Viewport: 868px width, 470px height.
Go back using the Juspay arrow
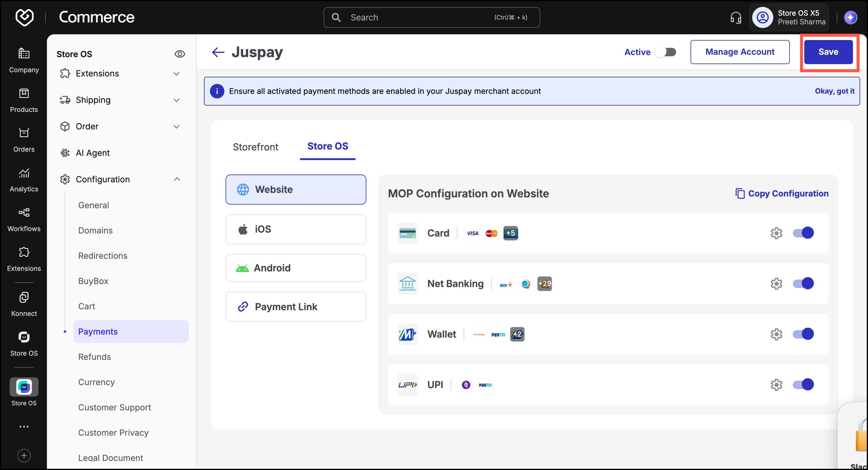click(218, 52)
